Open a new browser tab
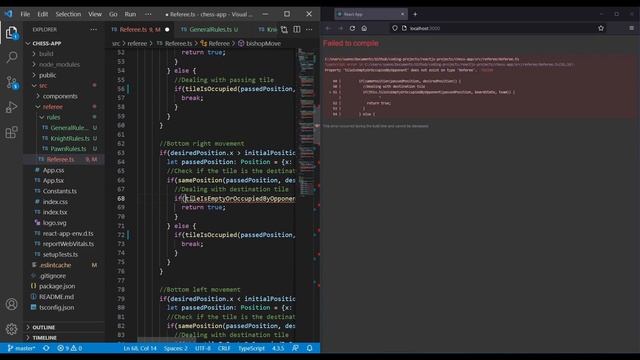Screen dimensions: 640x360 (415, 14)
